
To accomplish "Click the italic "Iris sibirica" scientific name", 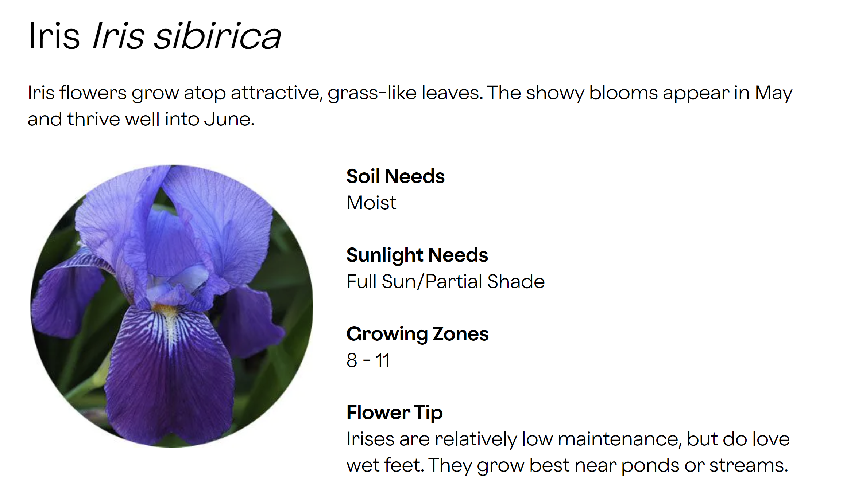I will (x=186, y=36).
